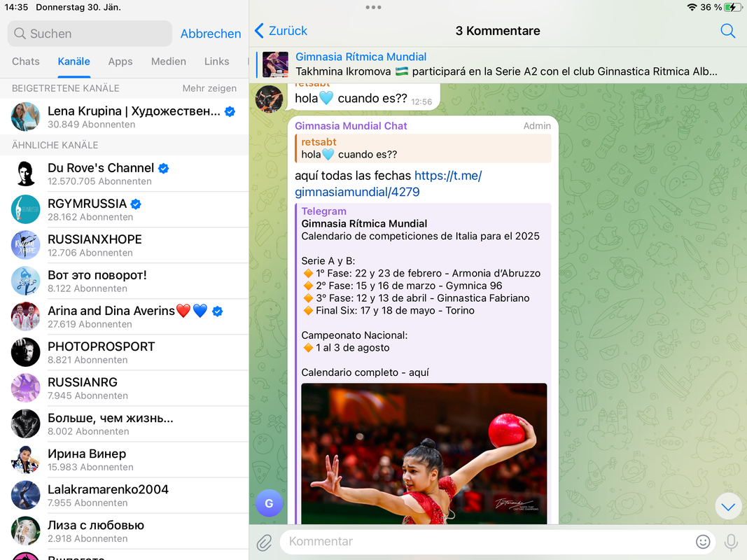Viewport: 747px width, 560px height.
Task: Tap the 14:35 clock in status bar
Action: point(16,7)
